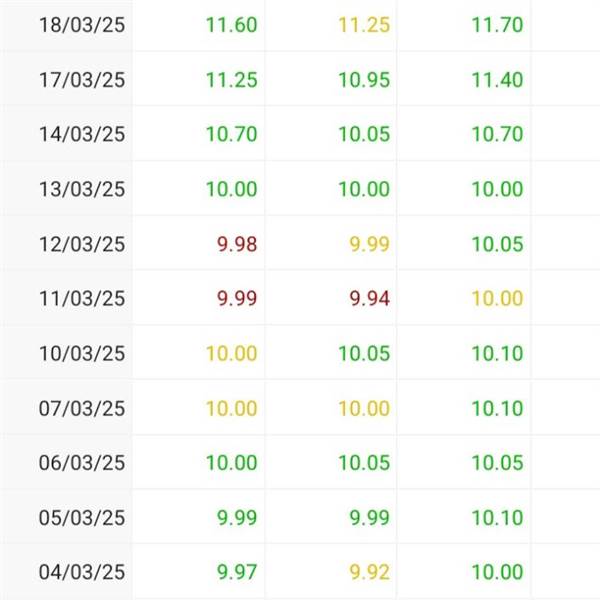Viewport: 600px width, 600px height.
Task: Select yellow 9.99 value on 12/03/25
Action: pyautogui.click(x=370, y=244)
